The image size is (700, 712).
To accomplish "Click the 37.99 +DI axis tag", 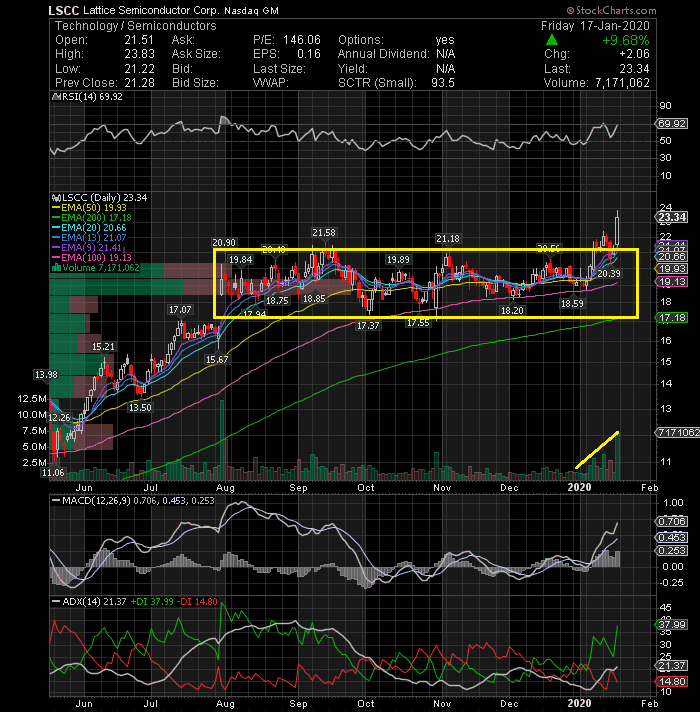I will 671,625.
